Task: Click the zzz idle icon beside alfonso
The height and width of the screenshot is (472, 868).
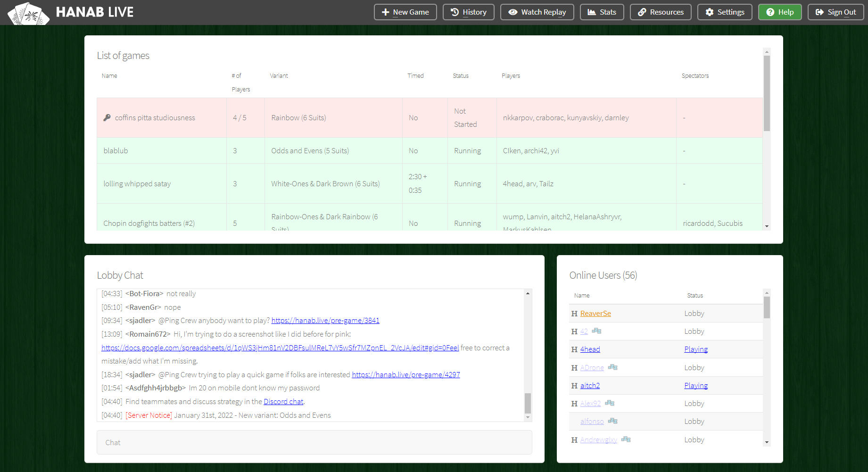Action: 612,421
